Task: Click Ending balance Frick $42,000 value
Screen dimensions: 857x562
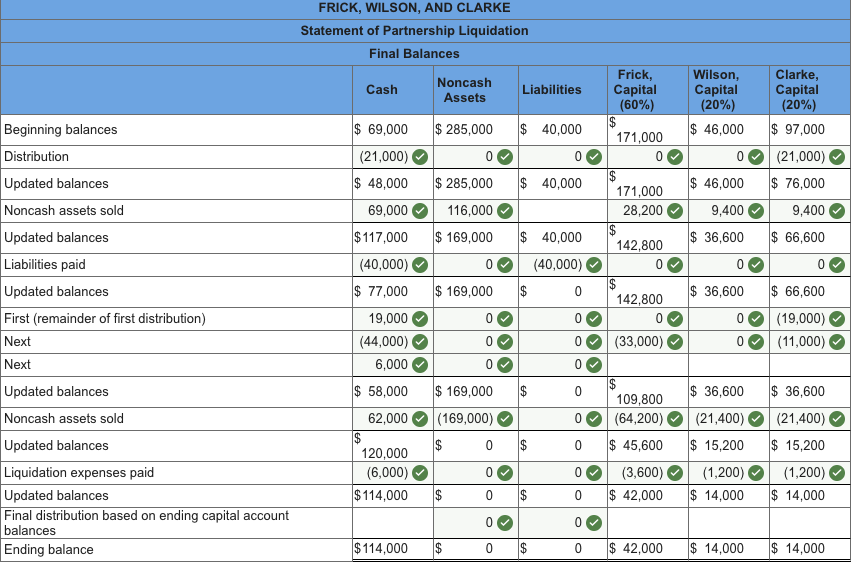Action: 636,548
